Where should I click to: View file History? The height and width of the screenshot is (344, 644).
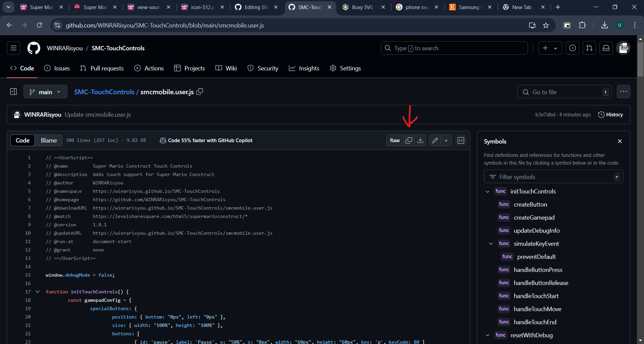point(610,115)
